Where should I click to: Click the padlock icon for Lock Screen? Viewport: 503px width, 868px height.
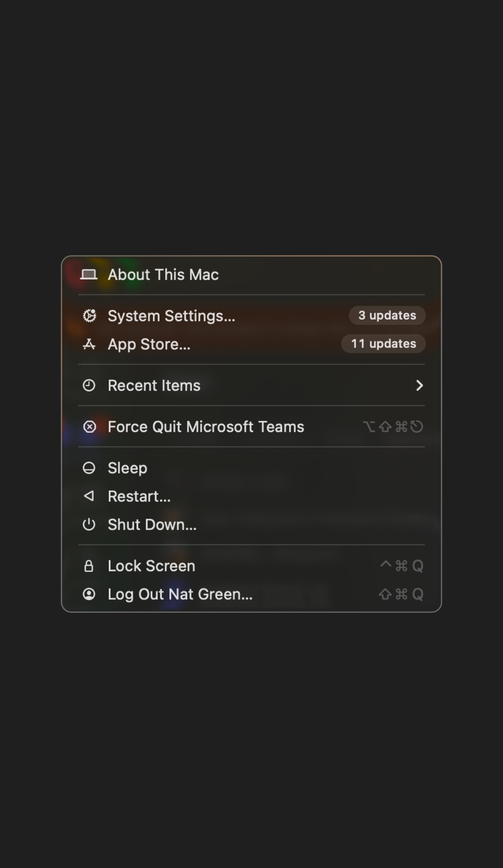click(x=89, y=566)
